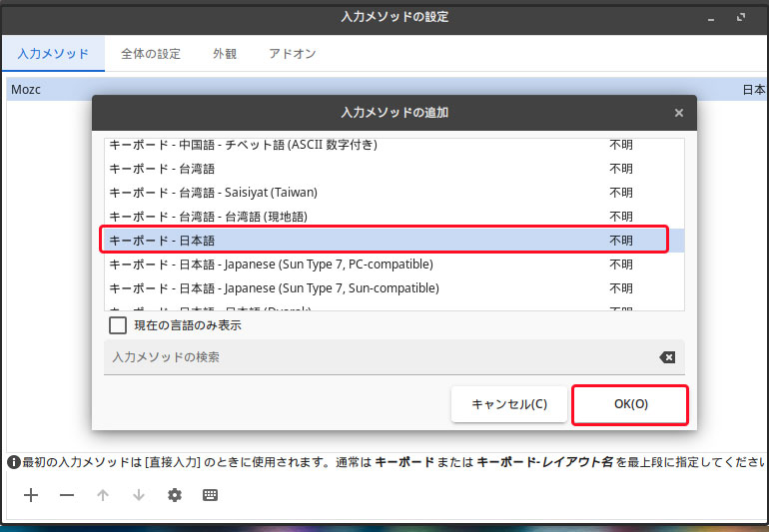The height and width of the screenshot is (532, 769).
Task: Click the 入力メソッドの検索 search field
Action: (380, 357)
